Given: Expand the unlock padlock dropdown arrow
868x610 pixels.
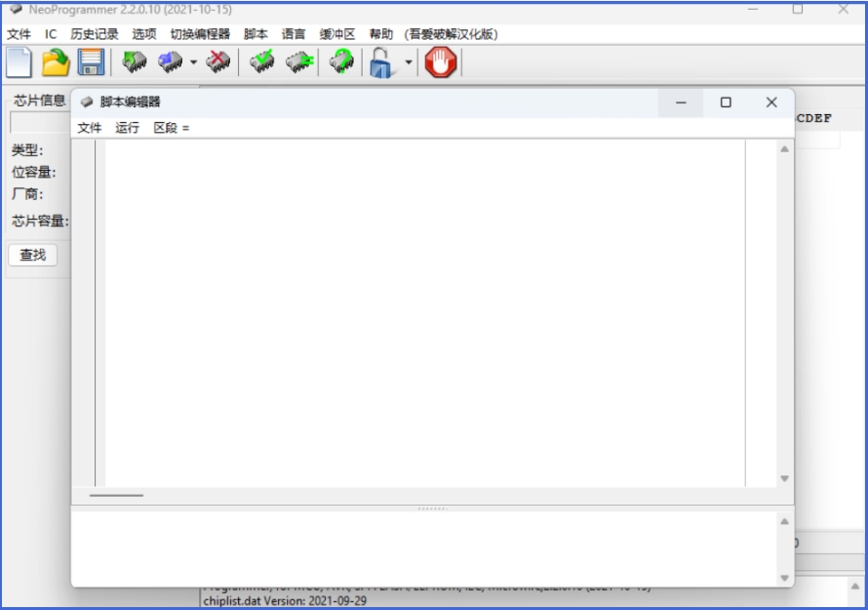Looking at the screenshot, I should point(409,62).
